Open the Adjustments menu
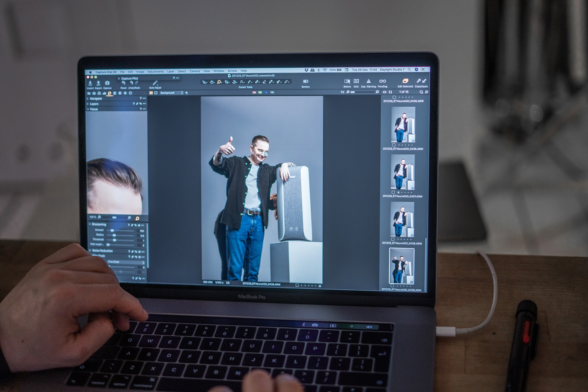Viewport: 588px width, 392px height. (x=155, y=72)
